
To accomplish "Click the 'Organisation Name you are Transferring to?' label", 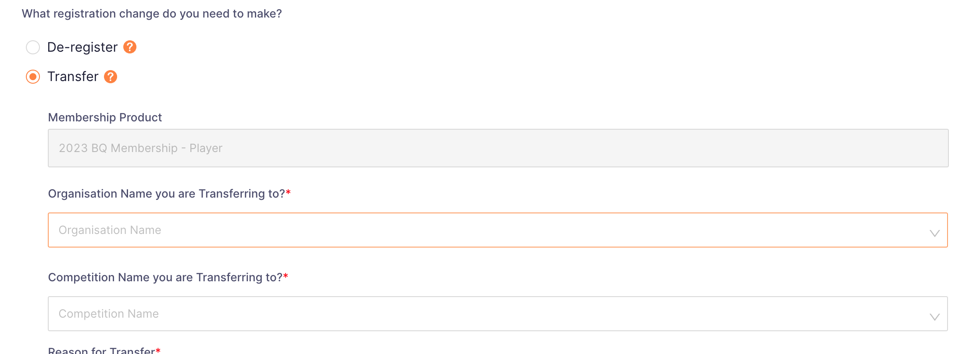I will [x=167, y=194].
